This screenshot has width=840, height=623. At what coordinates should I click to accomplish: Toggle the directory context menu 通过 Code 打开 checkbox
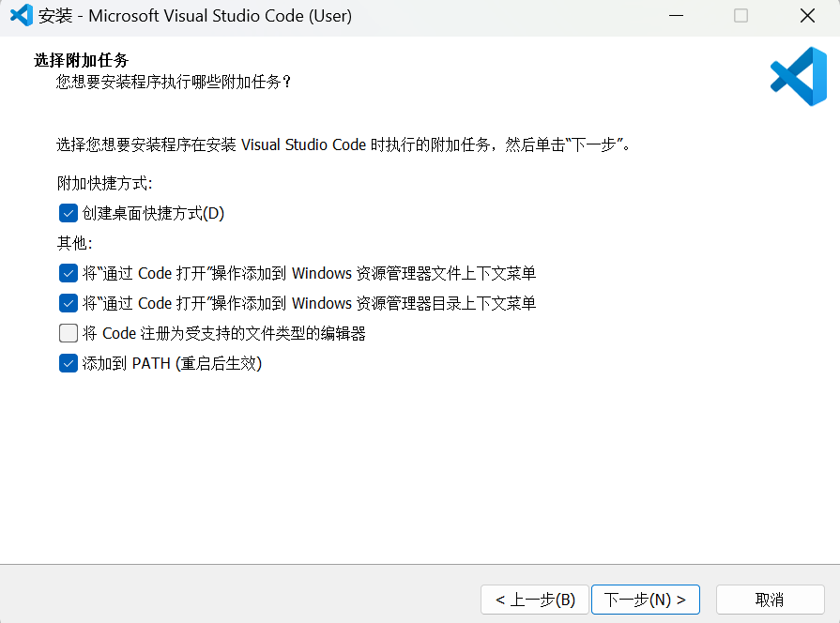68,303
